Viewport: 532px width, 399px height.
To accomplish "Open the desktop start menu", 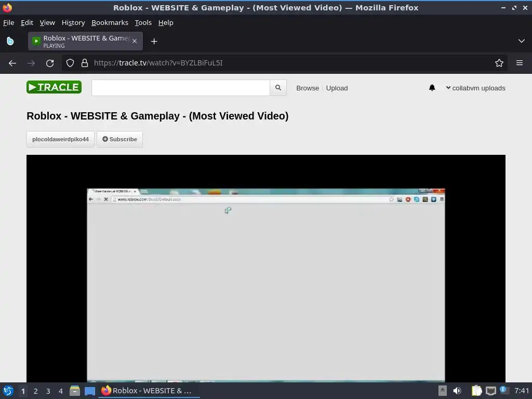I will click(x=8, y=391).
